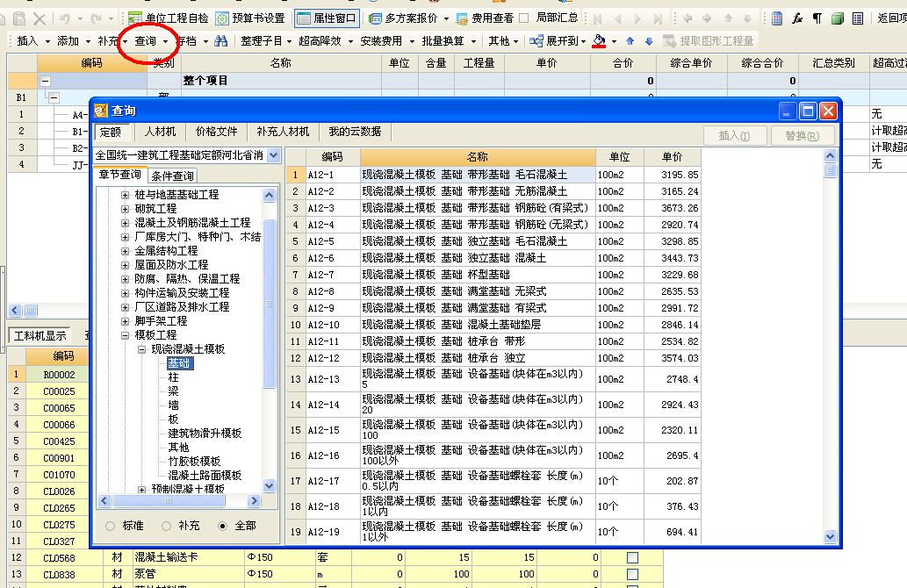Click the paste clipboard icon
This screenshot has height=588, width=907.
click(x=19, y=18)
